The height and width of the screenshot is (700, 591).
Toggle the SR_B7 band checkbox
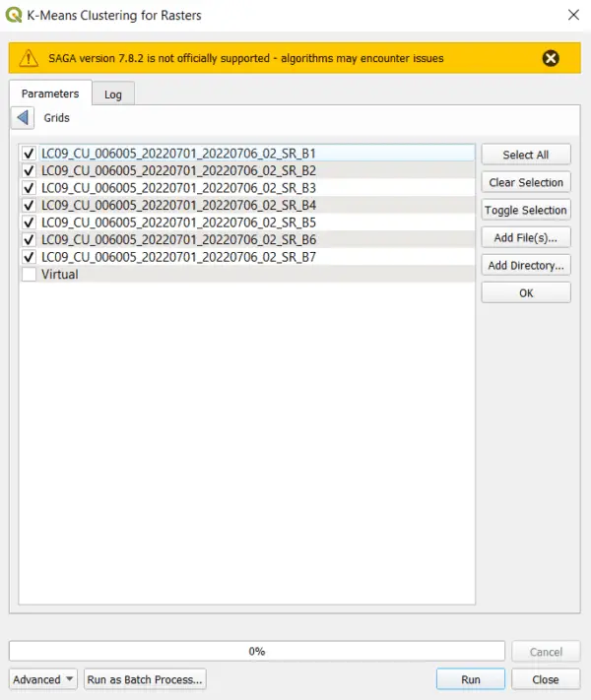[x=29, y=257]
